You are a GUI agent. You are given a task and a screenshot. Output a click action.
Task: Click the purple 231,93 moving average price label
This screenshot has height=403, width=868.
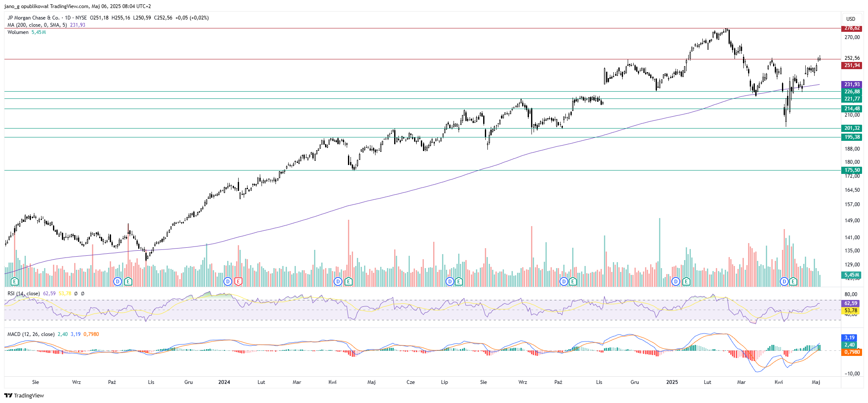(x=852, y=84)
